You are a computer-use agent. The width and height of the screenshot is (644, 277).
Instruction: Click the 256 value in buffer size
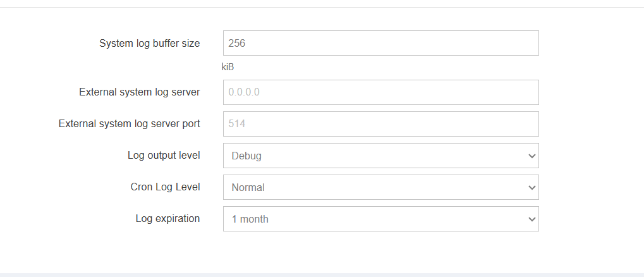click(237, 44)
